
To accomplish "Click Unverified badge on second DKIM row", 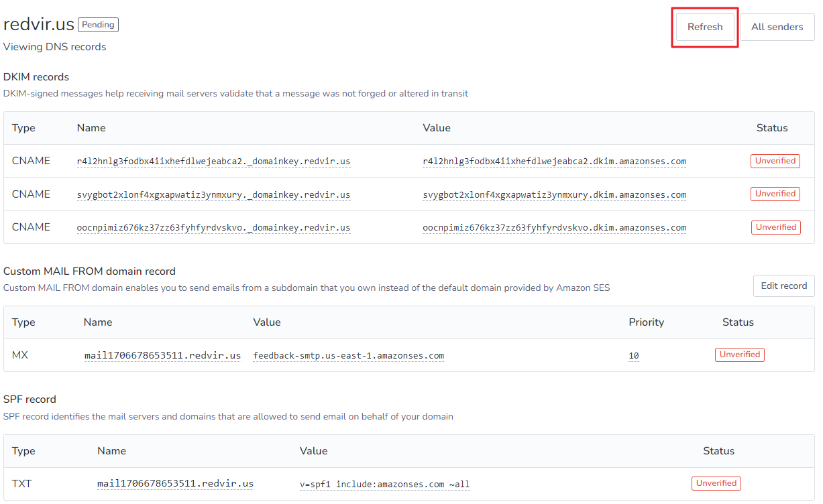I will point(775,194).
